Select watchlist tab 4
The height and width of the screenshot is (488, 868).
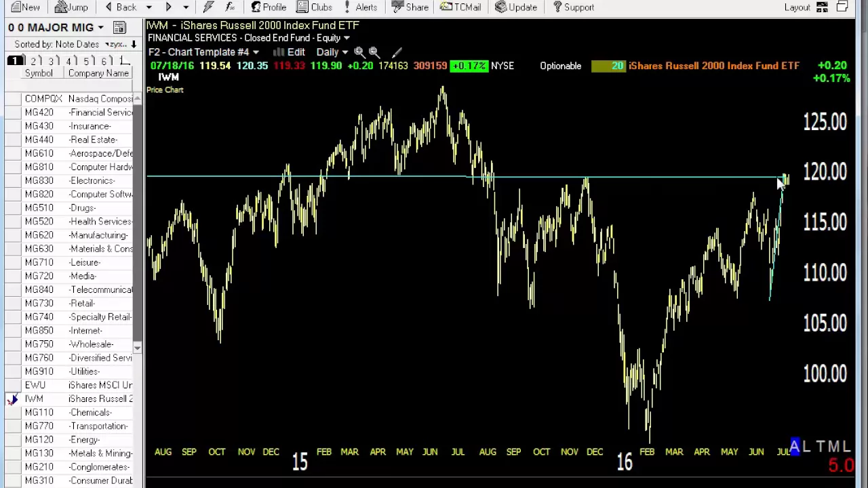68,61
